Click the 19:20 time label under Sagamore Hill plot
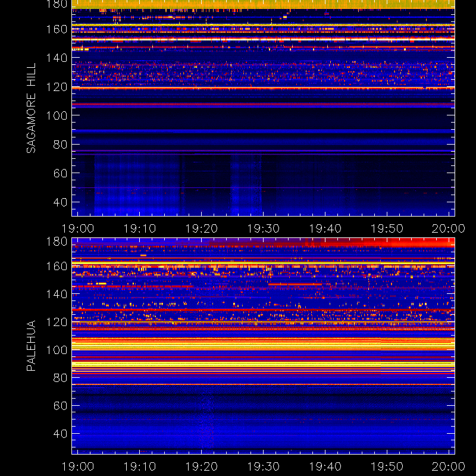This screenshot has width=476, height=476. (201, 228)
